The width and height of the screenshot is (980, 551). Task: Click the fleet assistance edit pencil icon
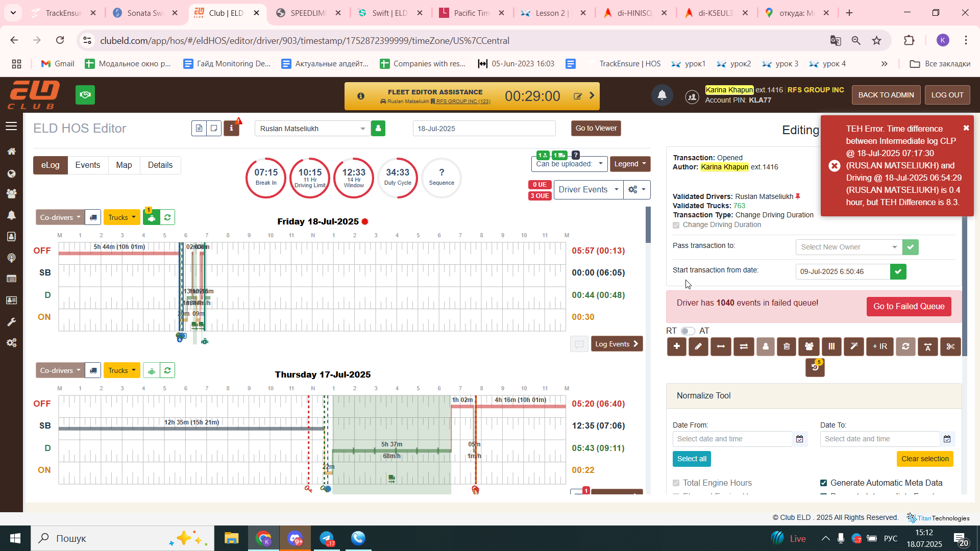pos(578,96)
